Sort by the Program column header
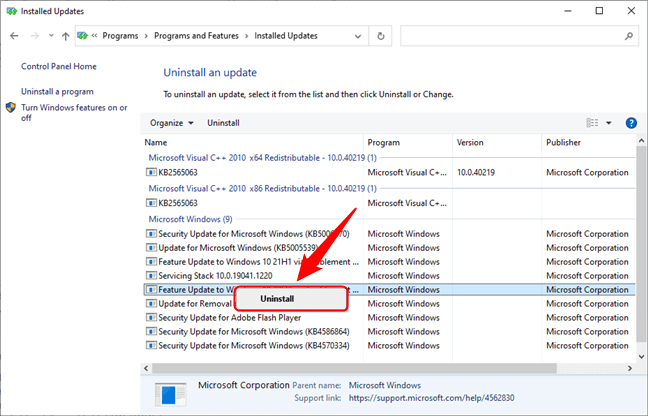Screen dimensions: 648x416 pyautogui.click(x=384, y=143)
